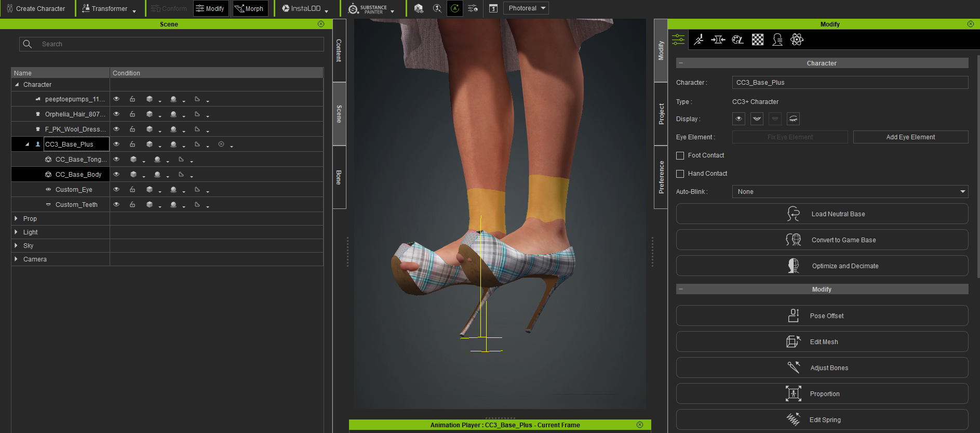
Task: Open the Facial profile head tab icon
Action: coord(777,40)
